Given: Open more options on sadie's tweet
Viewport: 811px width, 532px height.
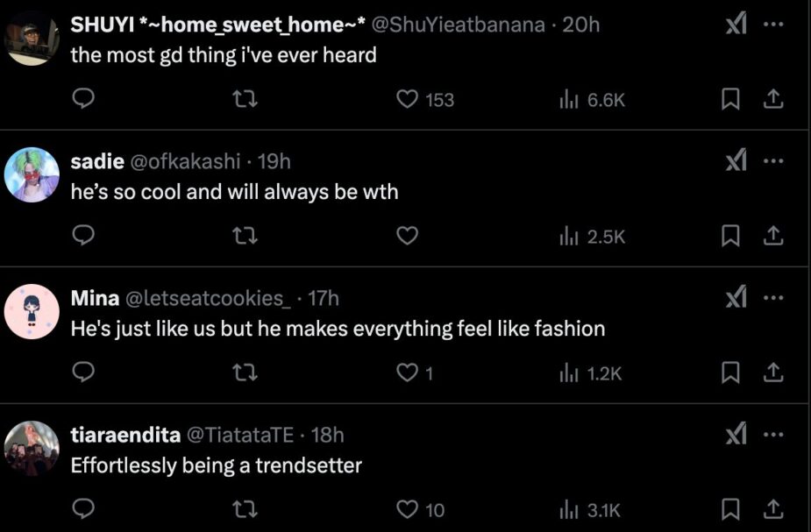Looking at the screenshot, I should click(x=772, y=161).
